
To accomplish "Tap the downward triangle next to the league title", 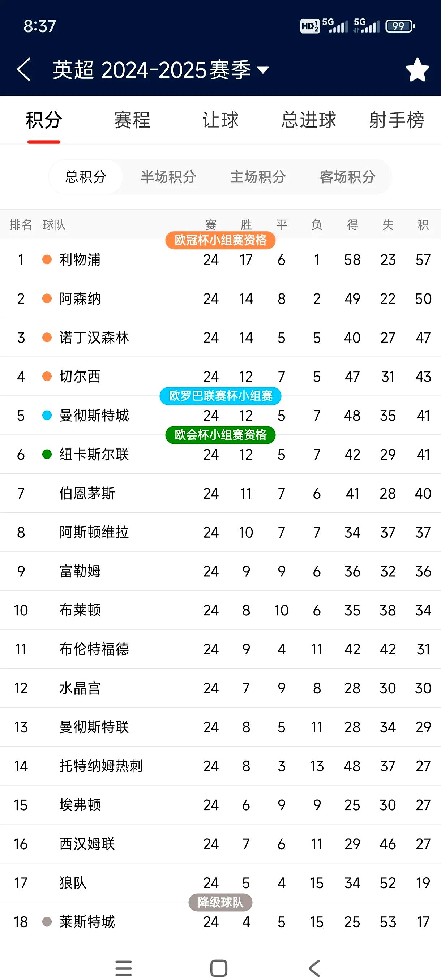I will [x=263, y=70].
